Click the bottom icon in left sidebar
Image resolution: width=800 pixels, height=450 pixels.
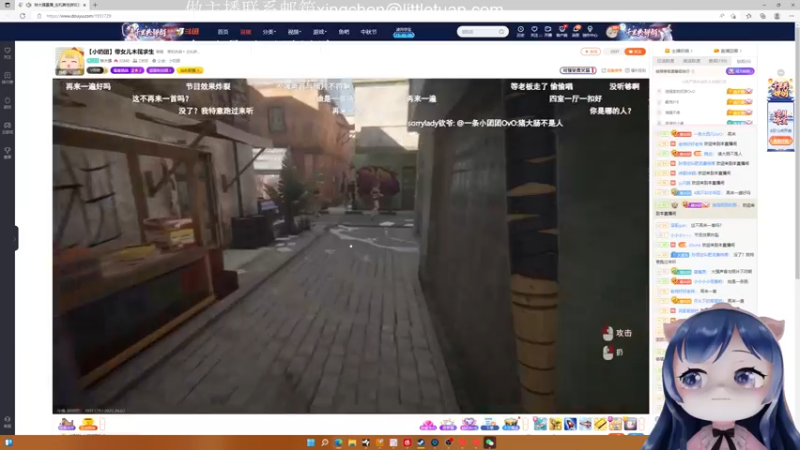click(x=7, y=422)
